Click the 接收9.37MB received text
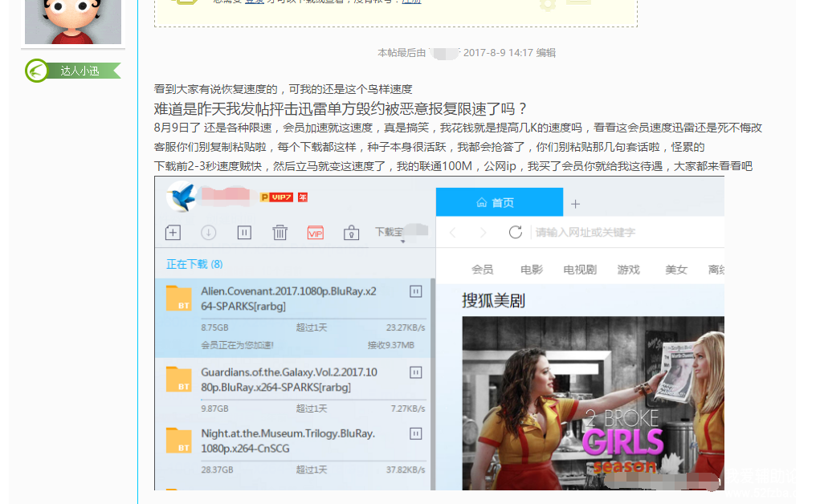Screen dimensions: 820x504 pos(390,345)
